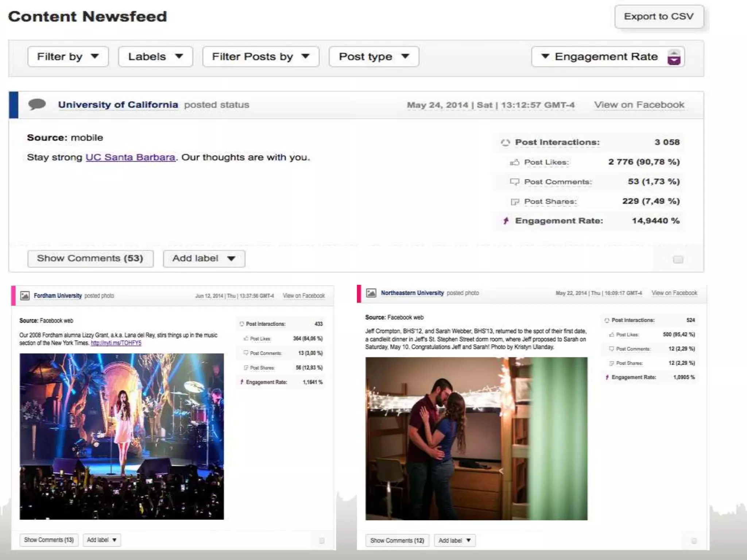Click the speech bubble status post icon

(x=37, y=104)
